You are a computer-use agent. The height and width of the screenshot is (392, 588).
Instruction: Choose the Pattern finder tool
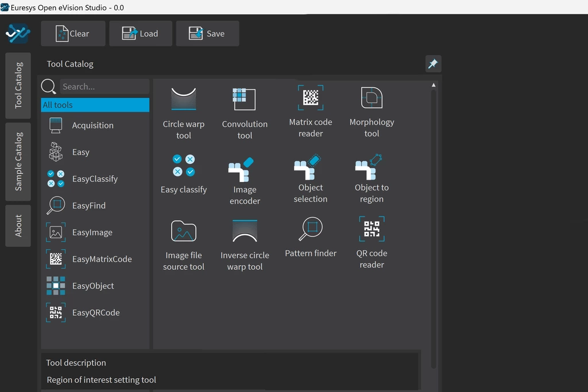tap(311, 230)
